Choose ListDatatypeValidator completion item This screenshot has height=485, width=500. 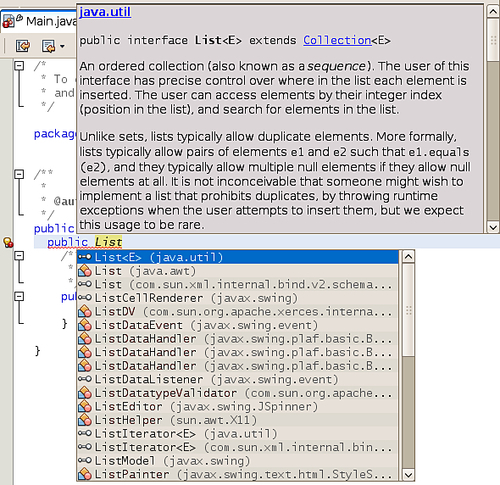(238, 393)
